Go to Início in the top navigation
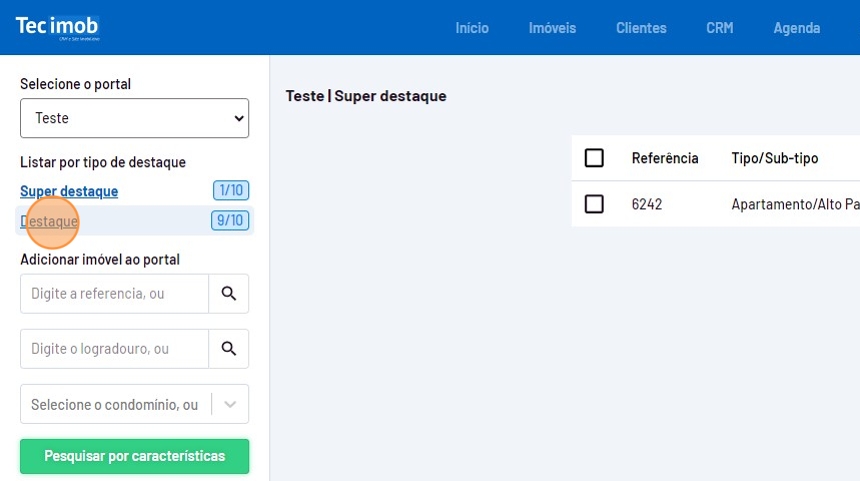860x481 pixels. click(x=472, y=28)
